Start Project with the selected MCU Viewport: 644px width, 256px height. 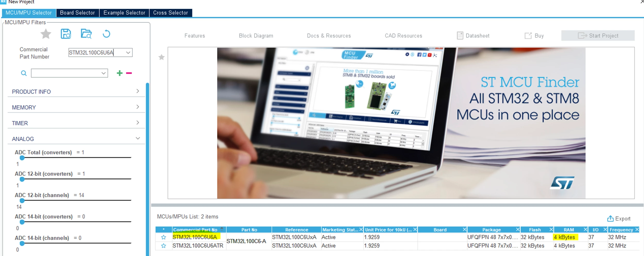tap(598, 36)
